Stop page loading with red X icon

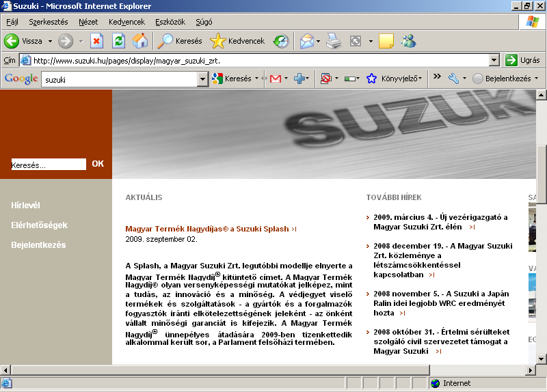(96, 41)
